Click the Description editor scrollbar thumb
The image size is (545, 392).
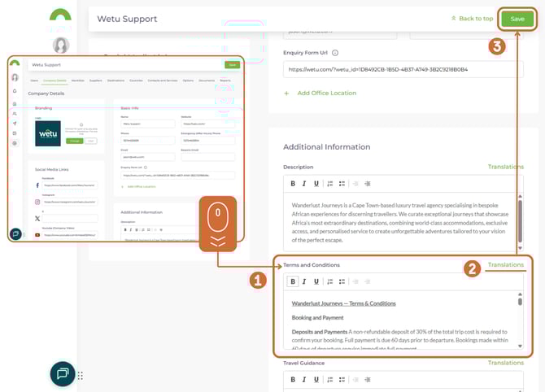520,221
